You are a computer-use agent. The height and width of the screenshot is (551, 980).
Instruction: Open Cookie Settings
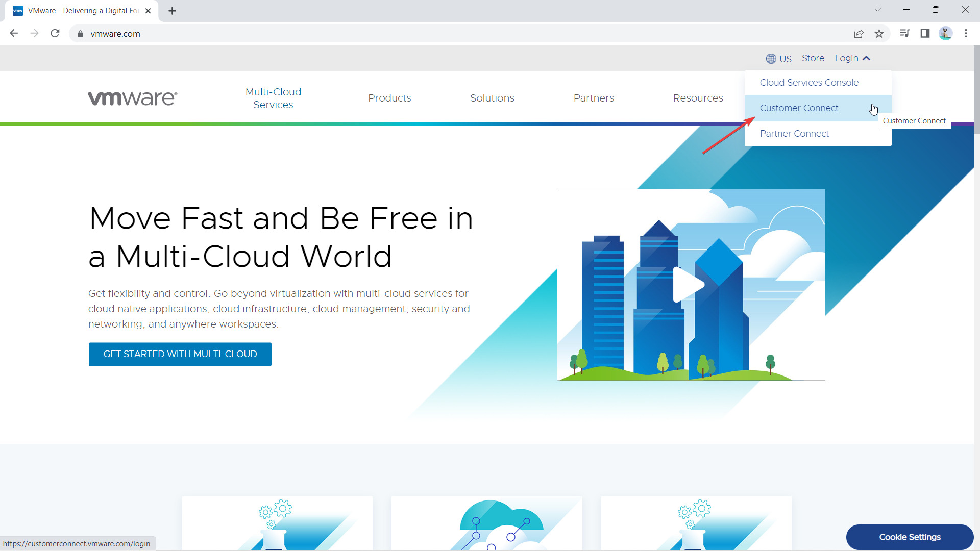click(x=910, y=537)
